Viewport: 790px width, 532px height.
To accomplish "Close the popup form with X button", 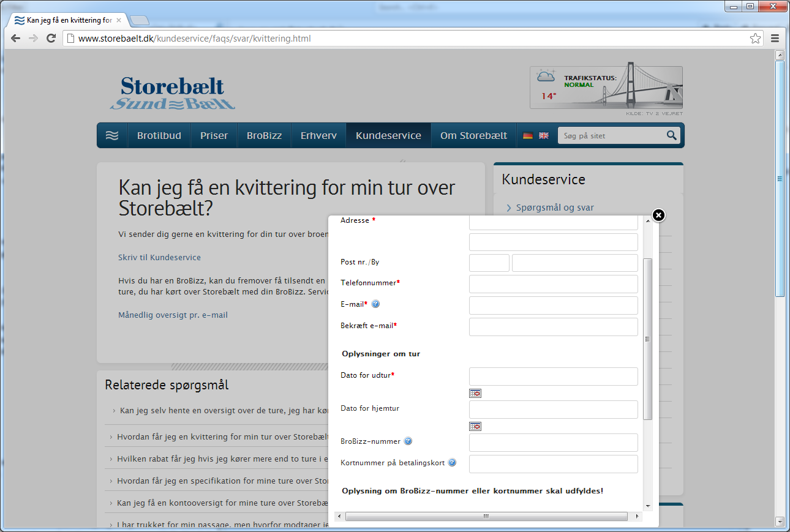I will pos(658,215).
